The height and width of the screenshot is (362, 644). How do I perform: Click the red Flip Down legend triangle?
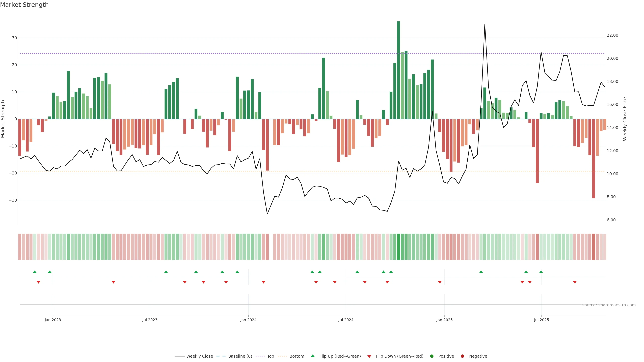coord(369,356)
